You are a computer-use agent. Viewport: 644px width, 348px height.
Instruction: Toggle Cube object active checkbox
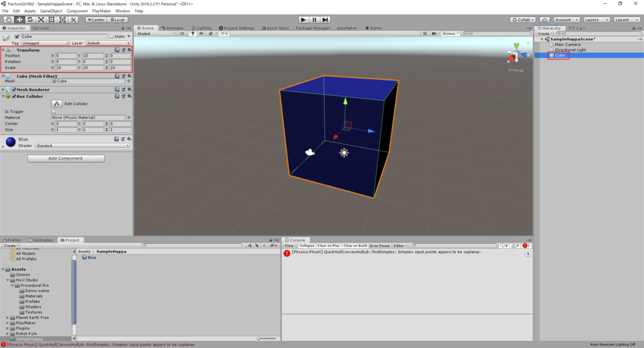click(x=17, y=36)
